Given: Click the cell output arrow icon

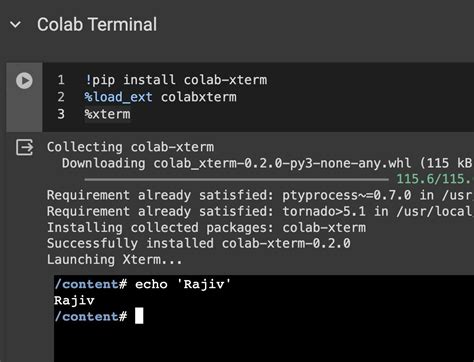Looking at the screenshot, I should 25,147.
